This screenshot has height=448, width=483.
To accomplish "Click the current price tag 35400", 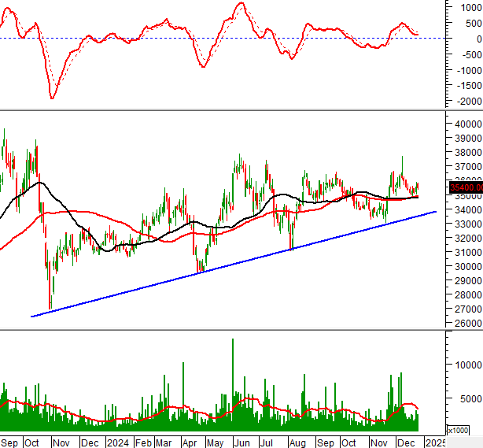I will (x=465, y=187).
